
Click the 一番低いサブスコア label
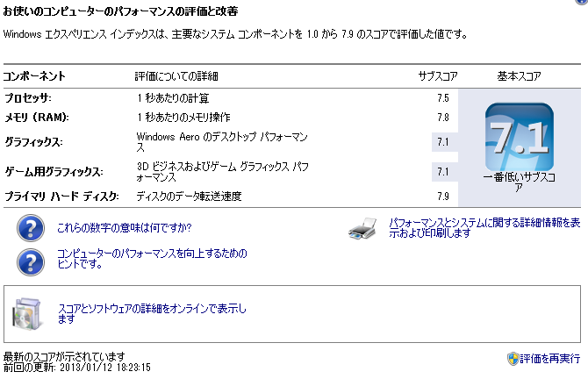click(520, 182)
